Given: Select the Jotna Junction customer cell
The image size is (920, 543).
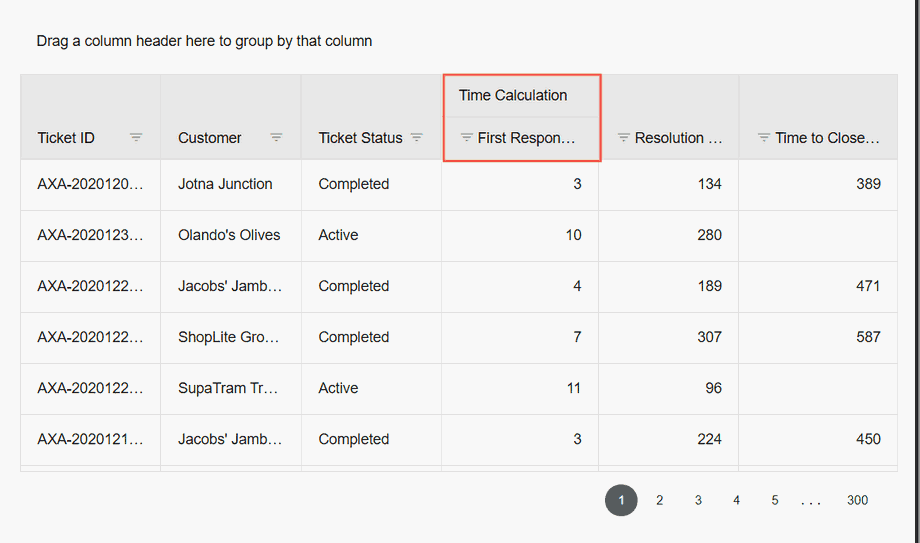Looking at the screenshot, I should [225, 184].
